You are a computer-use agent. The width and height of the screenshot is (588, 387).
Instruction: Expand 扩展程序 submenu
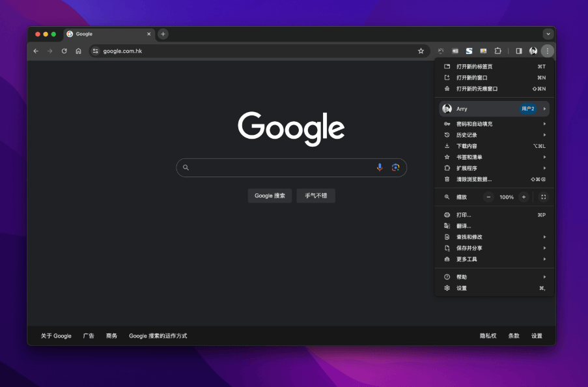[494, 168]
